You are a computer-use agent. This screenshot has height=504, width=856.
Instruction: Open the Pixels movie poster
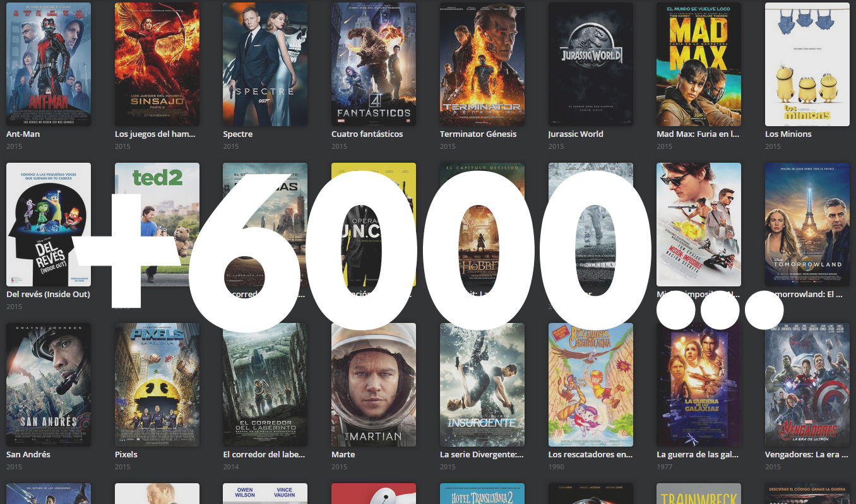click(157, 385)
